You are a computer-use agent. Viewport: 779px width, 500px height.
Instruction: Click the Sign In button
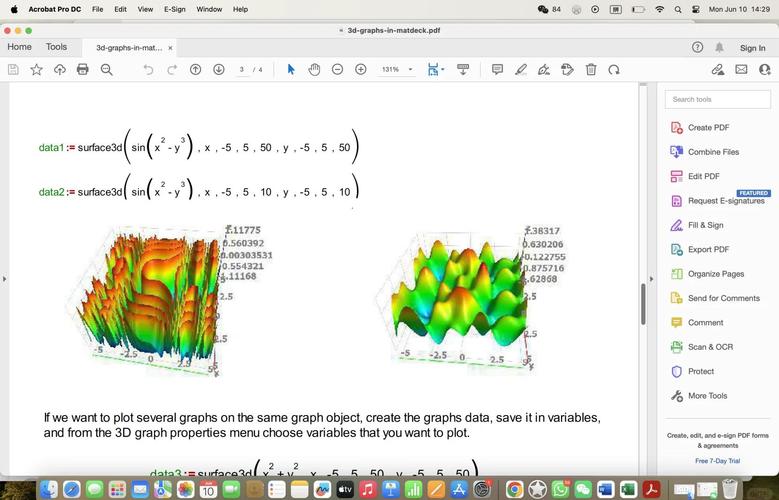(x=752, y=47)
